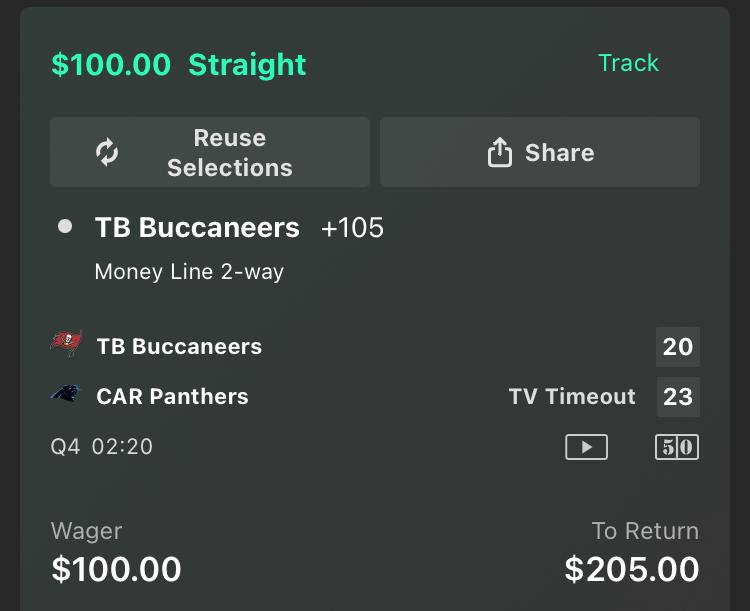Screen dimensions: 750x611
Task: Open the live video stream icon
Action: [x=586, y=447]
